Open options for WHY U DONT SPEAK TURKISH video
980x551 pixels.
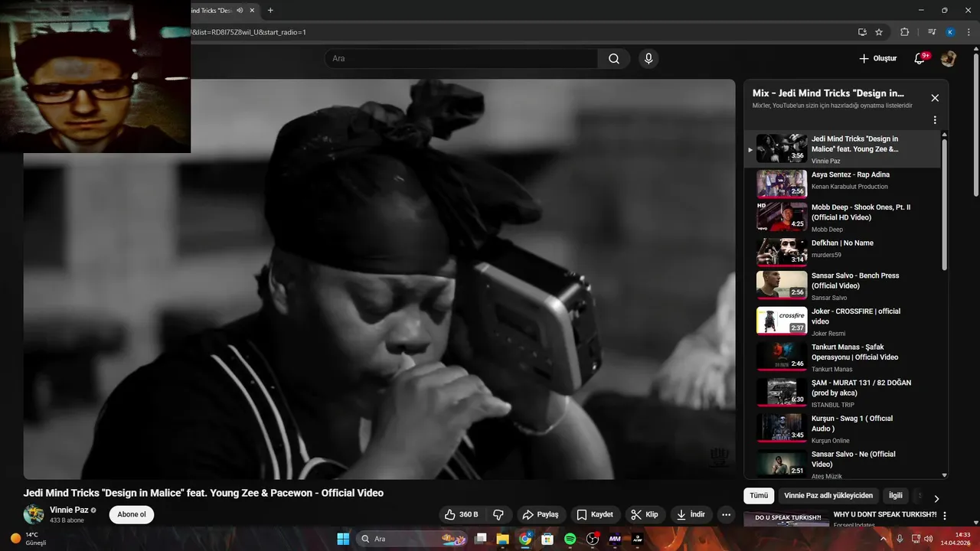pos(945,516)
